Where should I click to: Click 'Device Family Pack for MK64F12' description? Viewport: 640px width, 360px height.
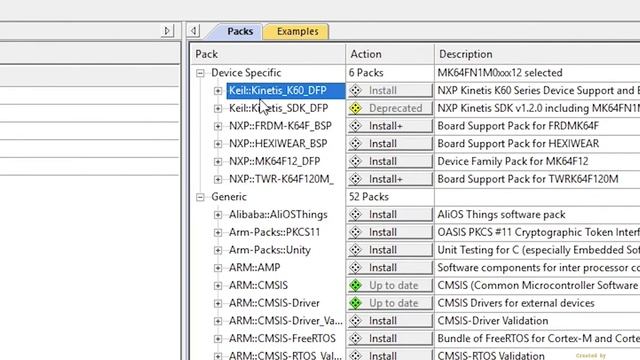click(x=513, y=161)
